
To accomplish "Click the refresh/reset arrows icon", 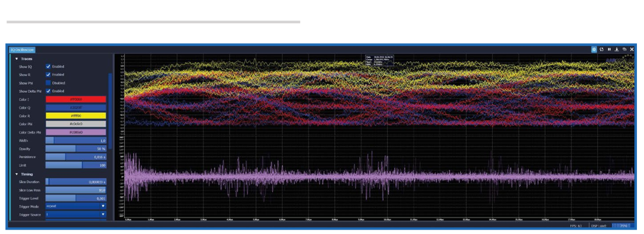I will coord(602,49).
